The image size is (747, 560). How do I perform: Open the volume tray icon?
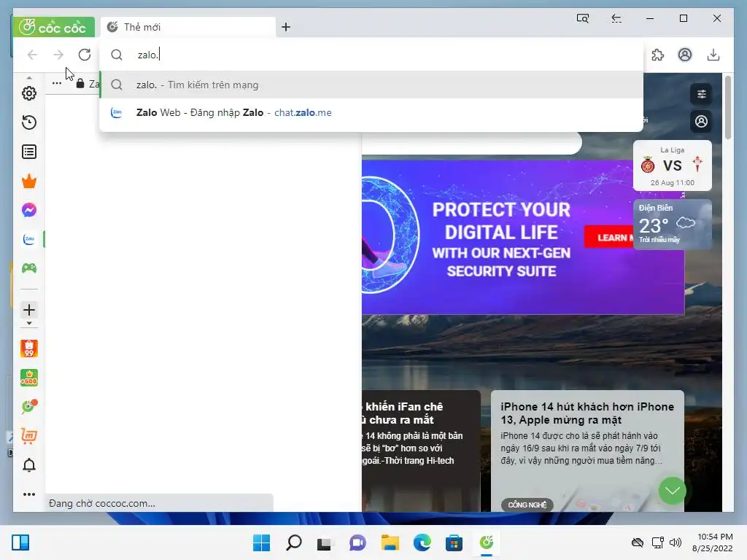click(x=675, y=542)
